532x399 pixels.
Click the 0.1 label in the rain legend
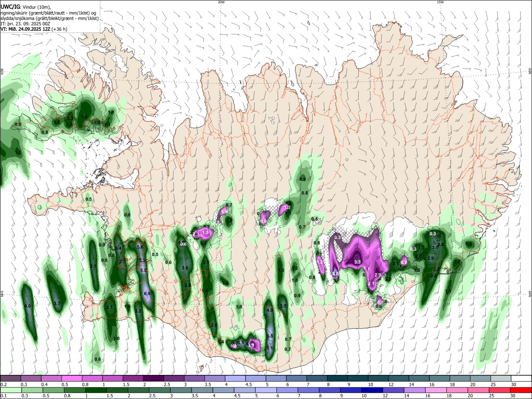coord(3,396)
